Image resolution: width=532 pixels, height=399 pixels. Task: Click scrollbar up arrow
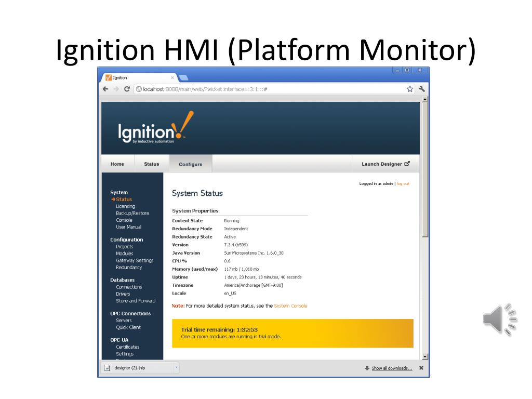coord(425,99)
